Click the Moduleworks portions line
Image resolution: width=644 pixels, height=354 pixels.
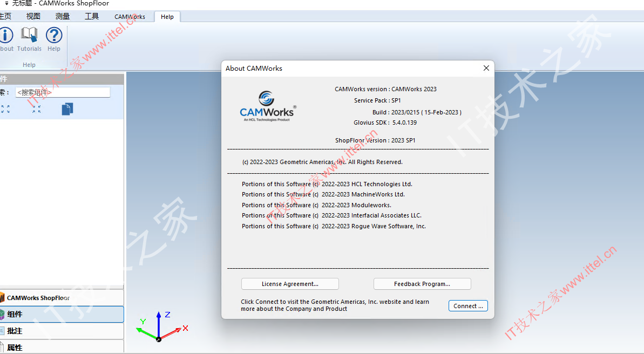[x=317, y=205]
